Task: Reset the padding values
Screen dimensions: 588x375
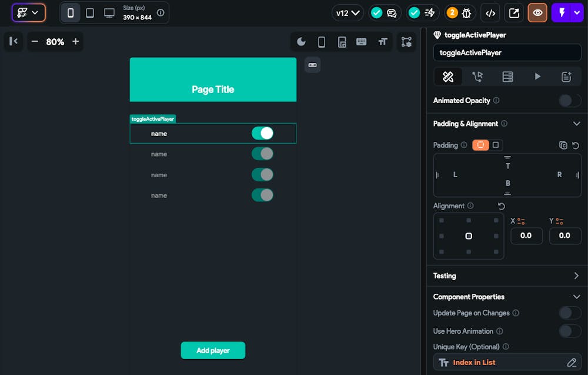Action: click(576, 145)
